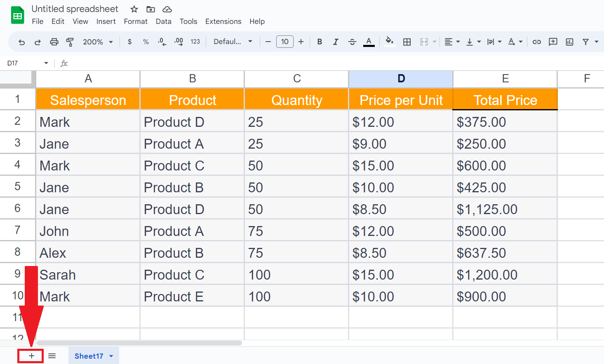This screenshot has height=364, width=604.
Task: Open the Sheet17 tab menu
Action: pyautogui.click(x=111, y=356)
